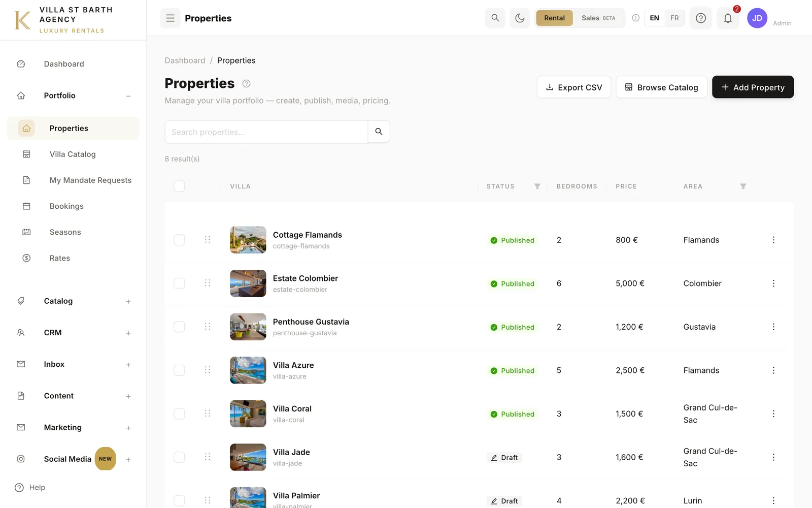Open the JD user avatar menu
The width and height of the screenshot is (812, 508).
(x=757, y=18)
